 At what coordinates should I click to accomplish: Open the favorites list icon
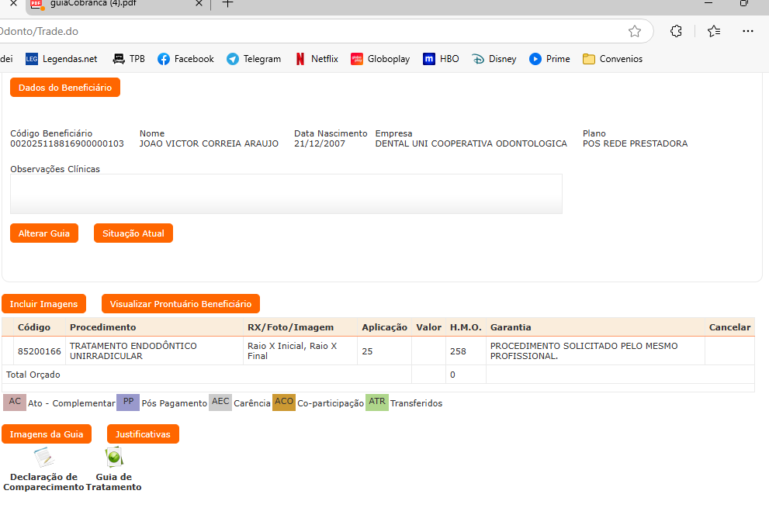[x=714, y=32]
